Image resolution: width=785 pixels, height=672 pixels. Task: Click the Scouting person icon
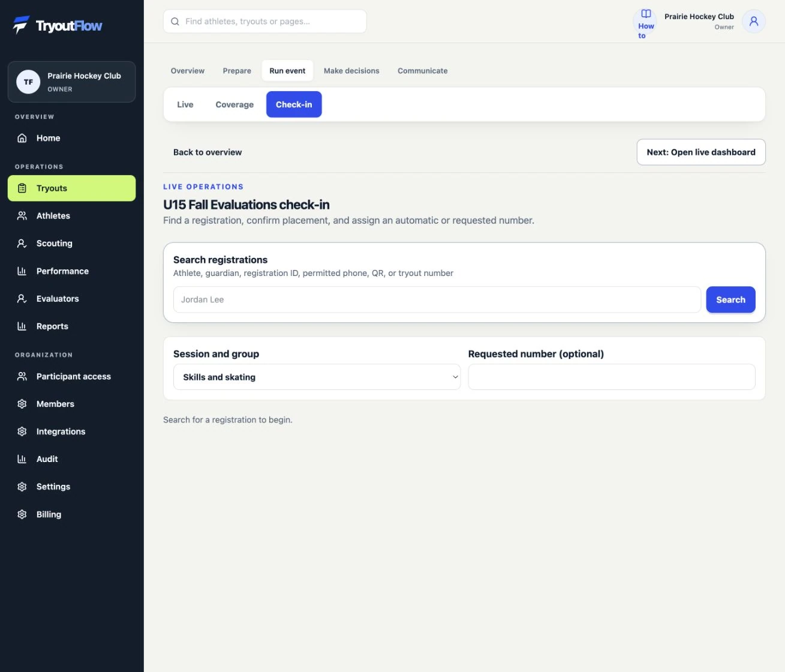(22, 244)
